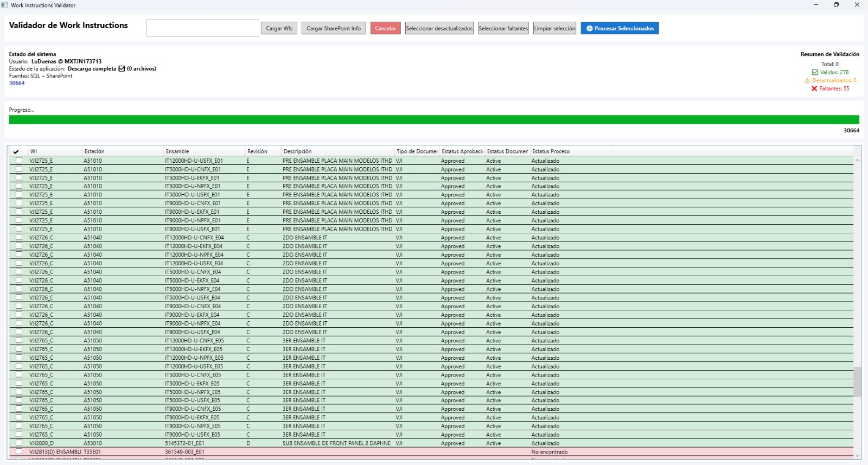Screen dimensions: 868x465
Task: Check the VJI2800_D row checkbox
Action: pos(19,443)
